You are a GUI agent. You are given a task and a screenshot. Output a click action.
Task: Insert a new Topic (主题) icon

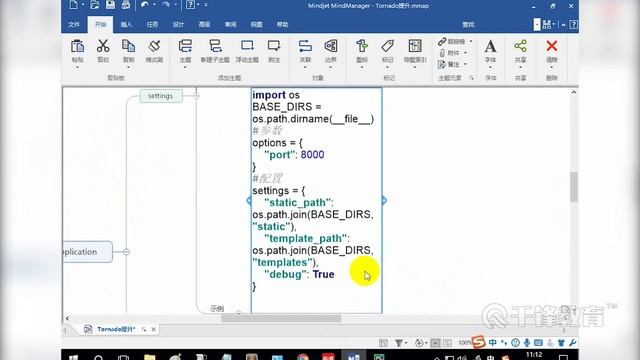click(x=185, y=46)
